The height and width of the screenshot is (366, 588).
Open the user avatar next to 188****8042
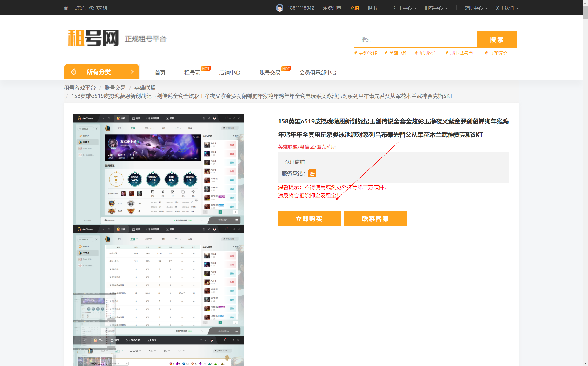point(280,8)
